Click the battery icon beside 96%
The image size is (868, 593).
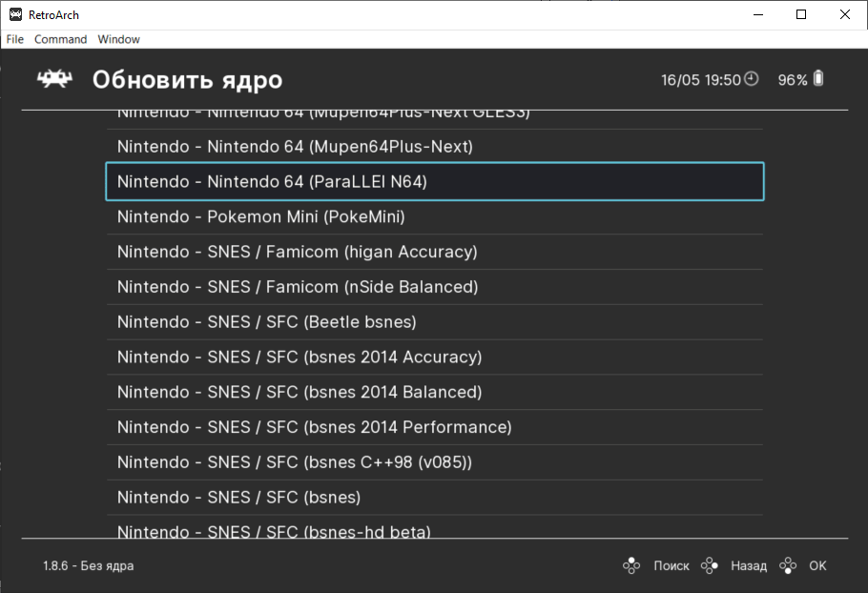click(818, 78)
